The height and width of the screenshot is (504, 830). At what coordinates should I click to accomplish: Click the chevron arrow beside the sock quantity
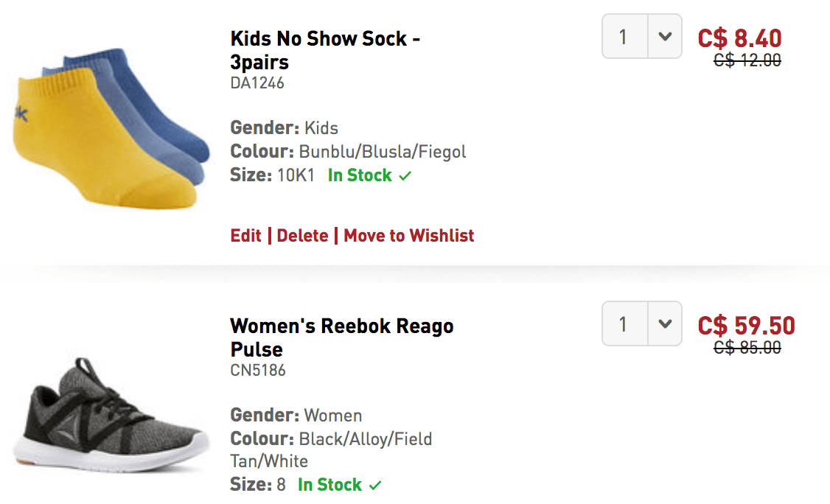pos(665,36)
